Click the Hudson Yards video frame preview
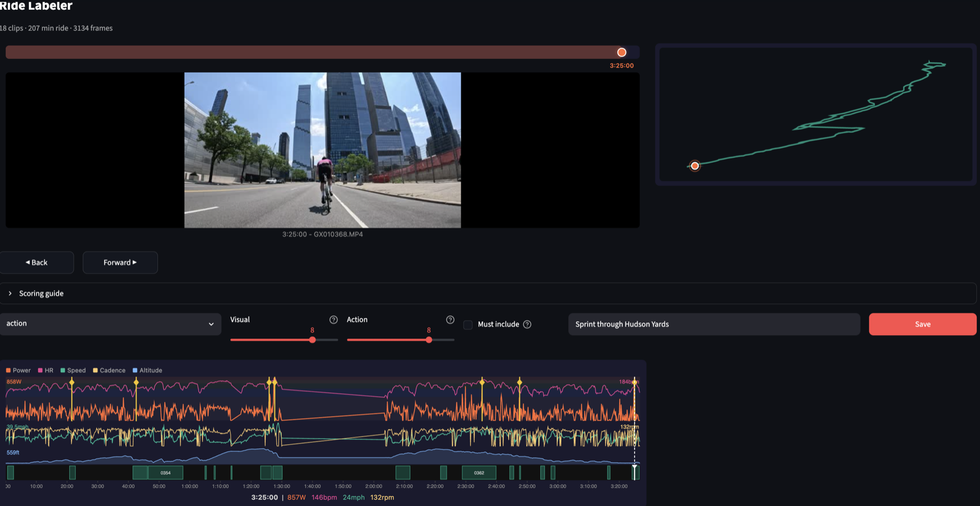The image size is (980, 506). [x=322, y=150]
